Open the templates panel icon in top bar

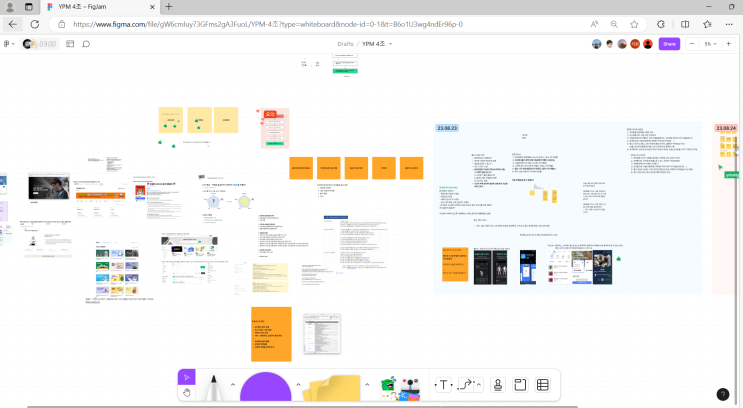70,44
